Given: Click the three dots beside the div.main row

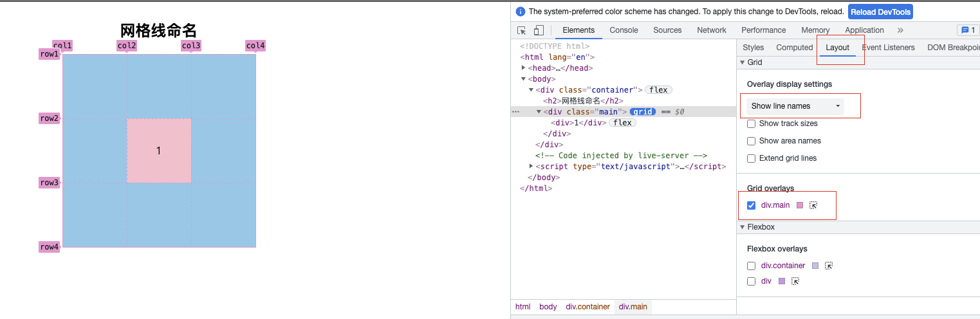Looking at the screenshot, I should (515, 111).
